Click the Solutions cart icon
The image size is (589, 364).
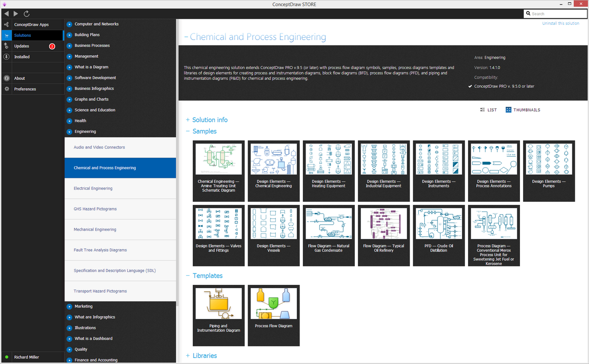[6, 35]
